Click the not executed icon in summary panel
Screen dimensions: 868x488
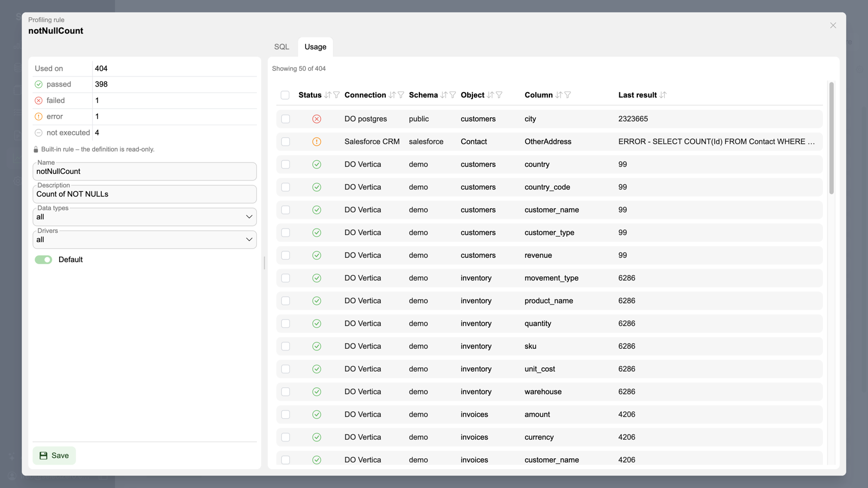pos(38,133)
